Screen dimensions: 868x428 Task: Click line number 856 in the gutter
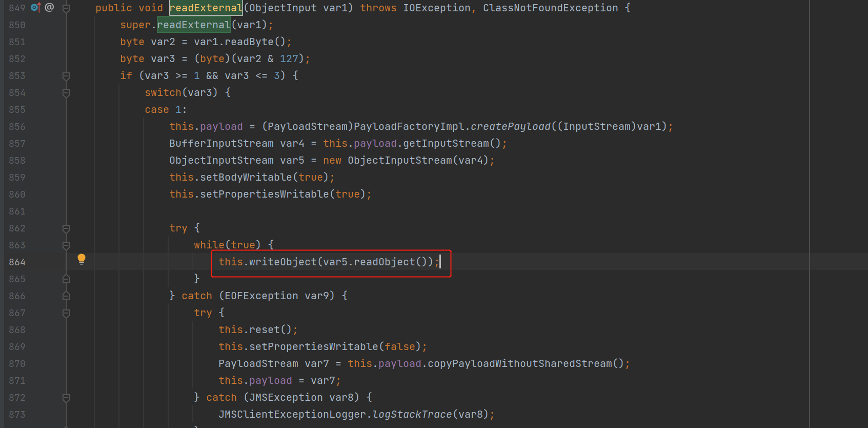coord(17,127)
